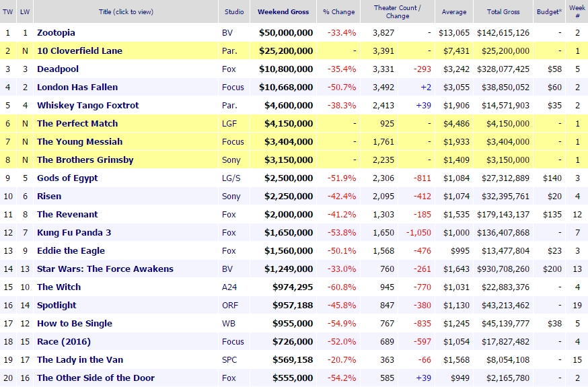Click SPC studio in Lady in the Van row

coord(229,360)
